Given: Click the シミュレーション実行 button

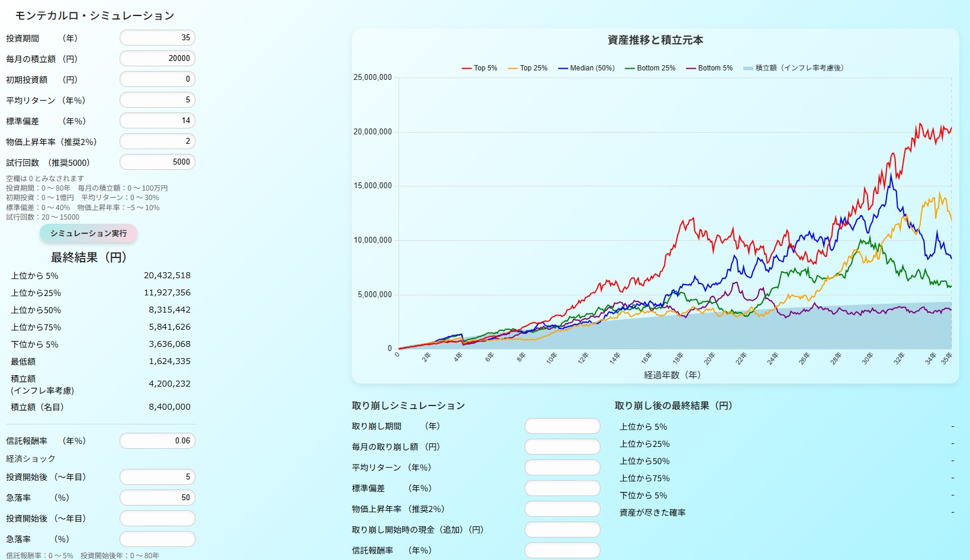Looking at the screenshot, I should (88, 233).
